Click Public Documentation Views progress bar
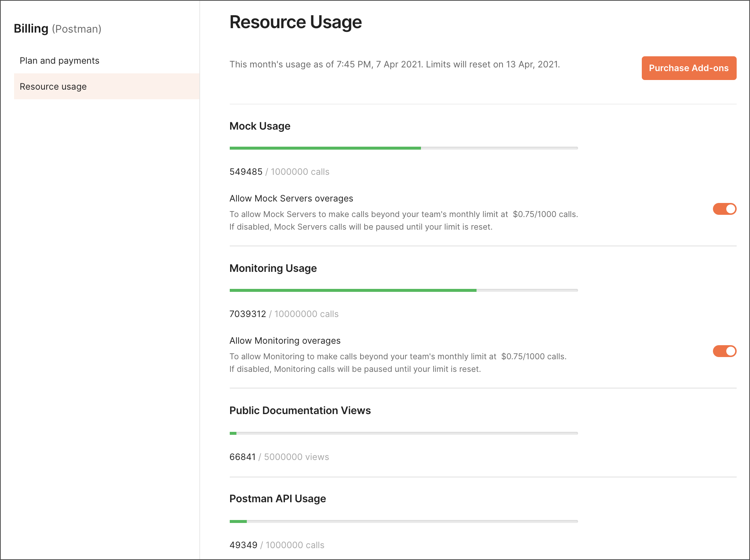The height and width of the screenshot is (560, 750). (x=404, y=433)
